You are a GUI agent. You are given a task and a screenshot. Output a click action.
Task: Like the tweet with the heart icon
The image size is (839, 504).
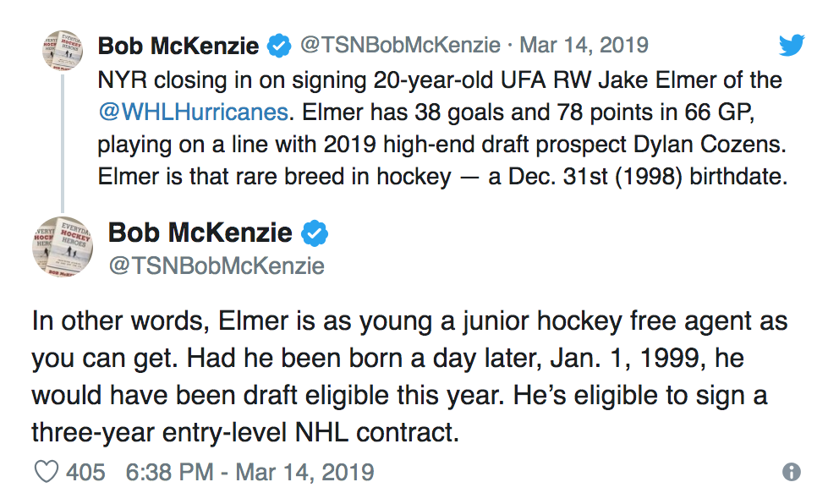pos(47,472)
